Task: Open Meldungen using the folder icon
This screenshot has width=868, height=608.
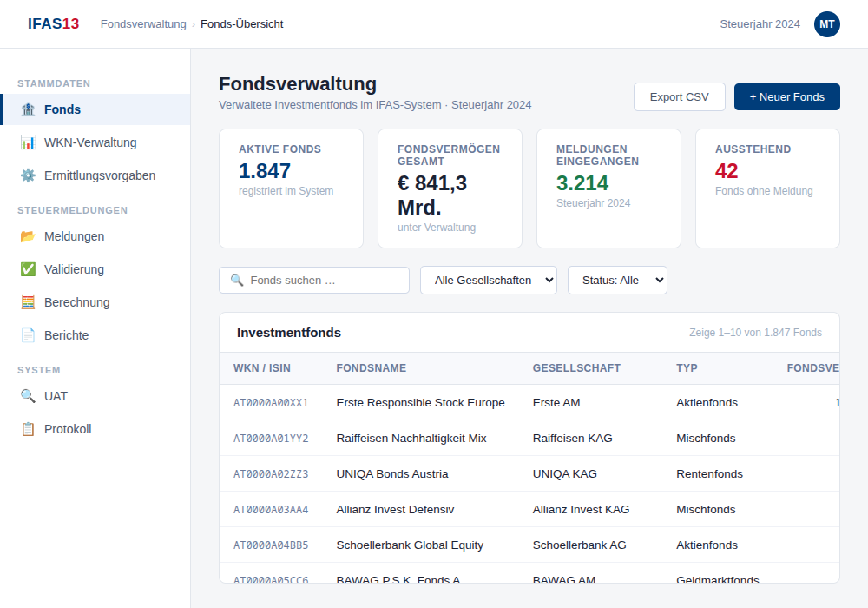Action: click(x=29, y=236)
